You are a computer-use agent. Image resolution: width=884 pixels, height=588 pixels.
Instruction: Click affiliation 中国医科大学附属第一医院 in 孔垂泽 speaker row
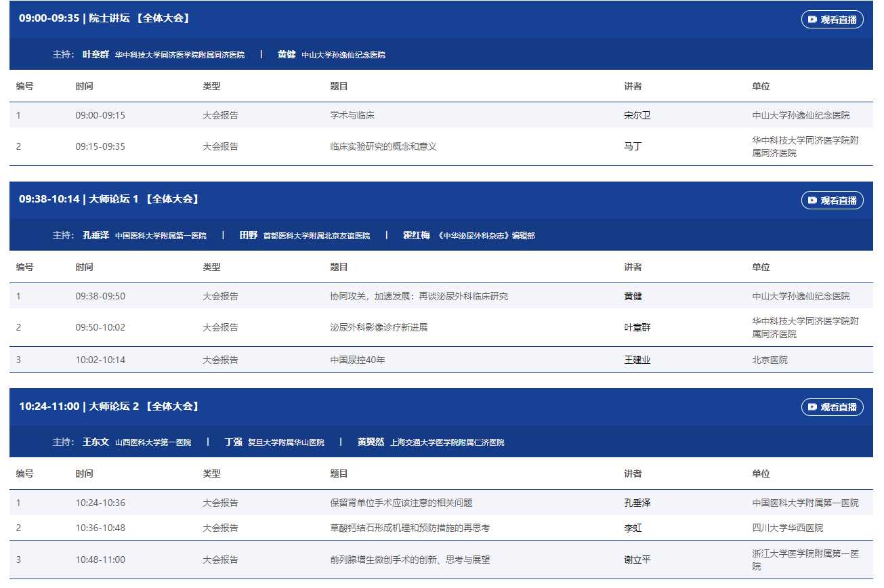point(805,503)
